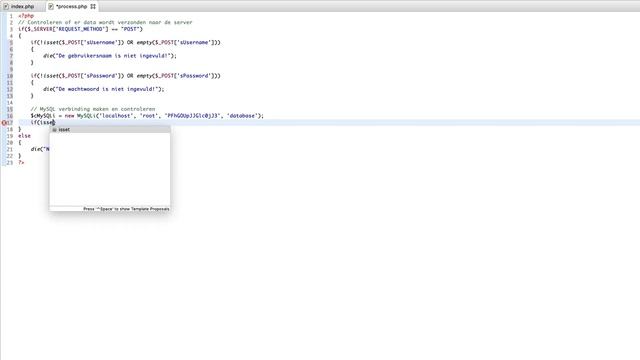Click line number 1 in the gutter

click(11, 16)
